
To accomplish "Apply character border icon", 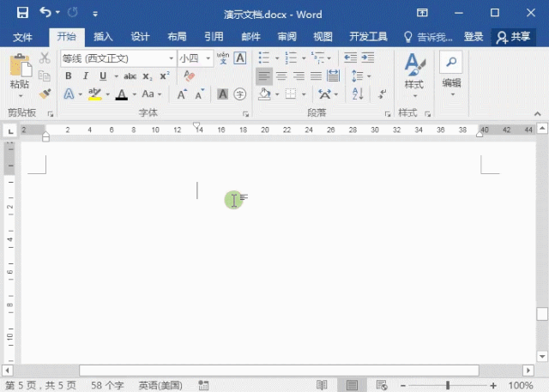I will tap(240, 58).
